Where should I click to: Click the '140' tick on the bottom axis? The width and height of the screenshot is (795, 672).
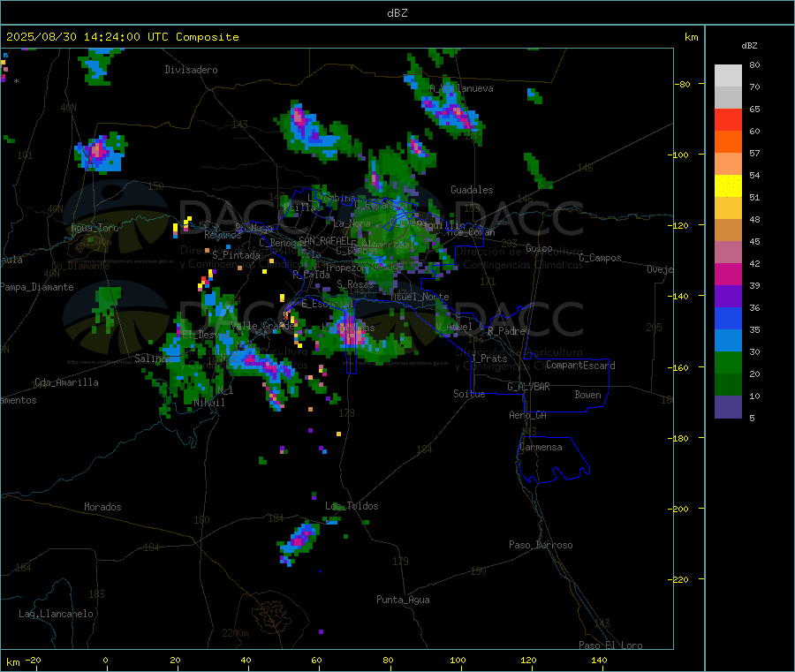click(x=599, y=660)
